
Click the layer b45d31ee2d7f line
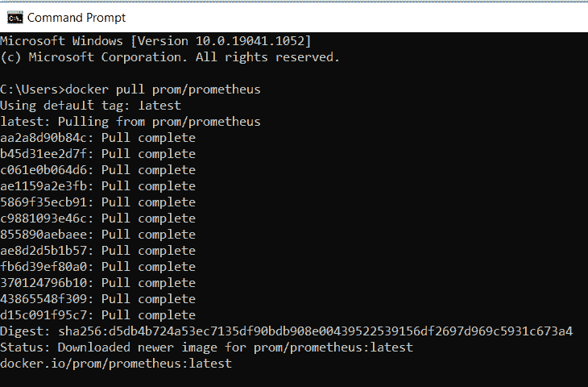[x=98, y=154]
